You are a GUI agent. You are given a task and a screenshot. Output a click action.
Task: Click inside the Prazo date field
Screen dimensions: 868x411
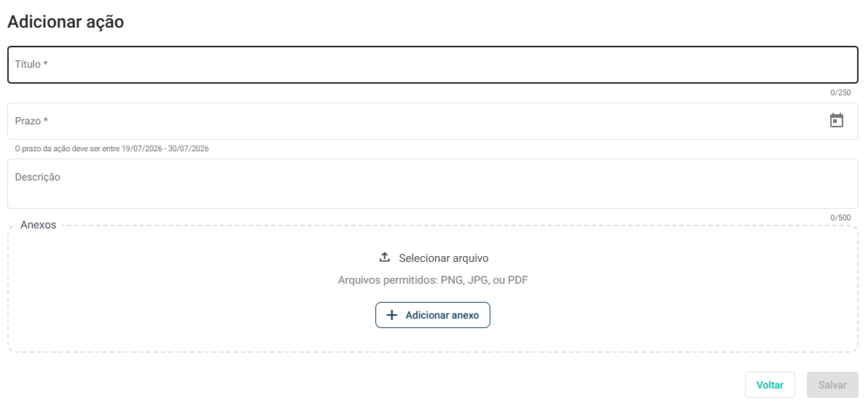pos(433,121)
